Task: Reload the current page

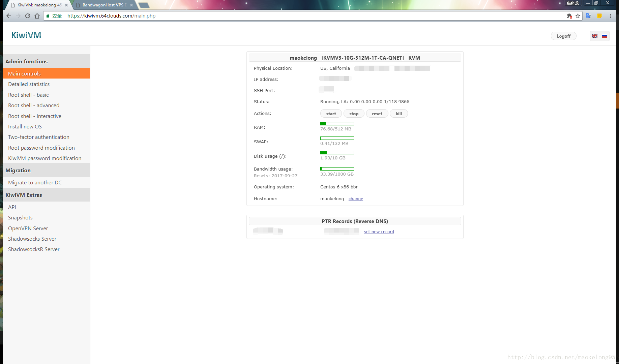Action: (28, 16)
